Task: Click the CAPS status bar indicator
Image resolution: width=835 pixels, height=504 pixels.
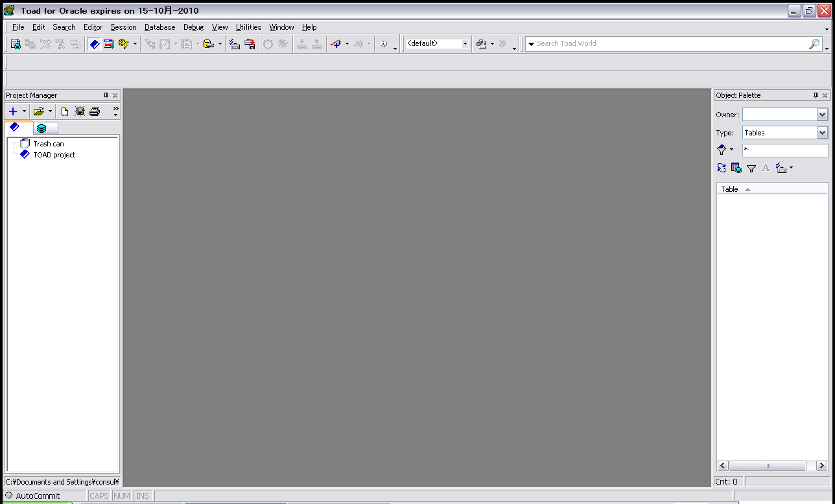Action: [x=99, y=496]
